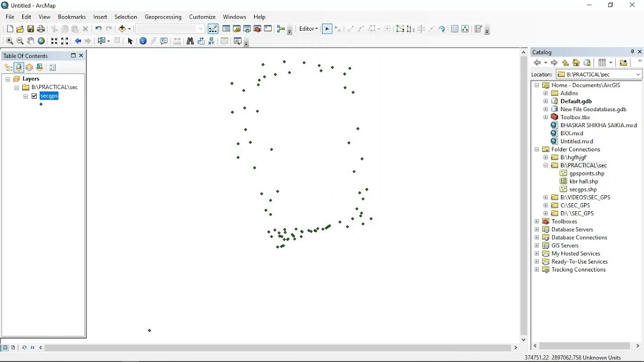Undo the last action
Viewport: 644px width, 362px height.
coord(98,29)
